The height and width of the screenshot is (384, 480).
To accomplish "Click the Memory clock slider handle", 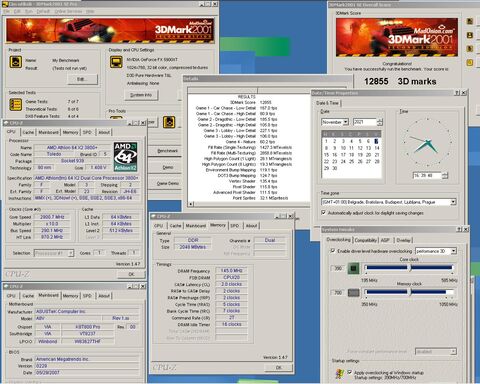I will pos(410,292).
